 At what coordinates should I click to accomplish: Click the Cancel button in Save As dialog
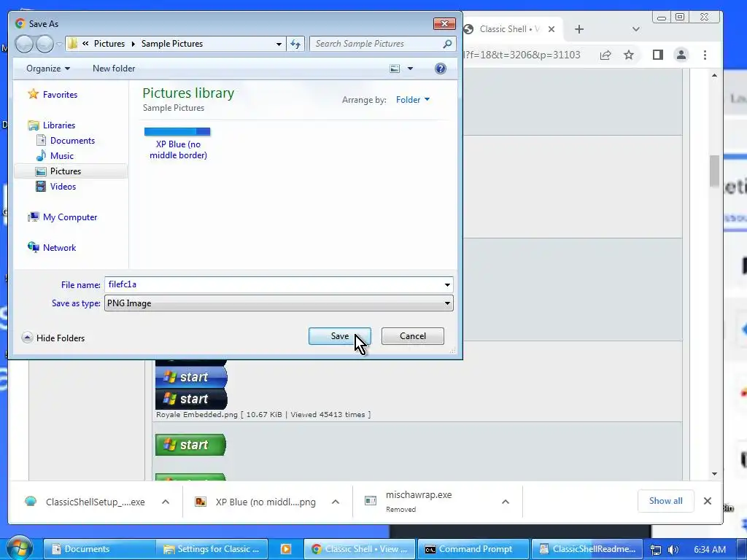coord(413,336)
